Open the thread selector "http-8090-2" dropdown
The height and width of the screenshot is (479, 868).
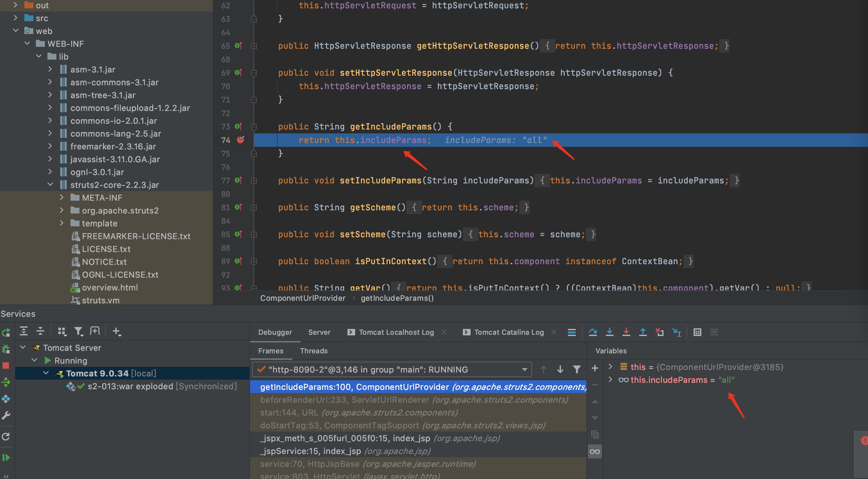392,369
